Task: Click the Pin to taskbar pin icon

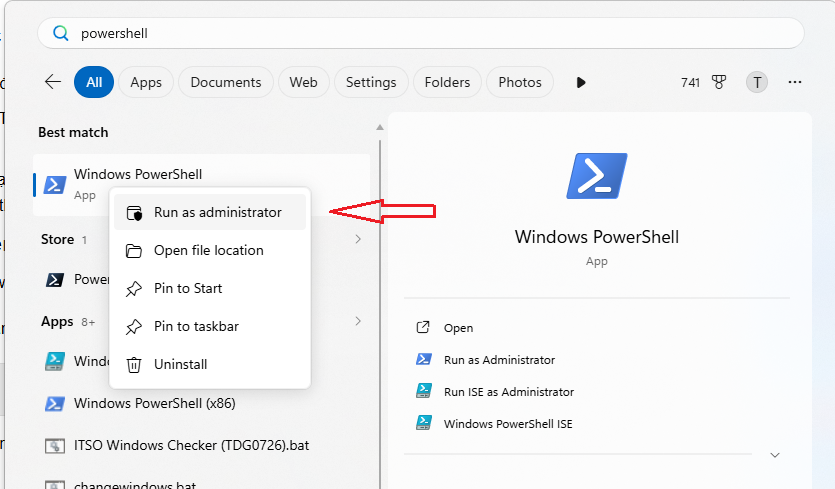Action: (x=134, y=327)
